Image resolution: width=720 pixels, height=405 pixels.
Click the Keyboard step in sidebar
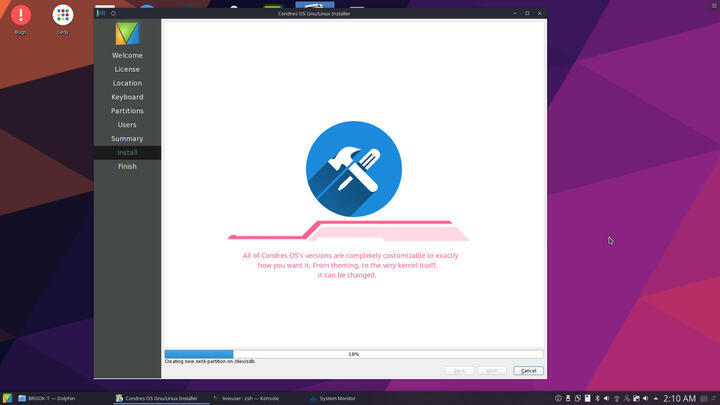pos(127,97)
